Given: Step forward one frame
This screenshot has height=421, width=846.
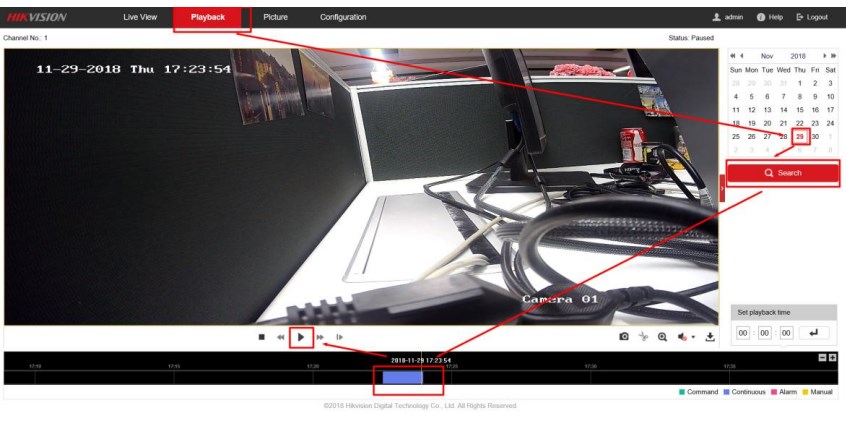Looking at the screenshot, I should 340,338.
